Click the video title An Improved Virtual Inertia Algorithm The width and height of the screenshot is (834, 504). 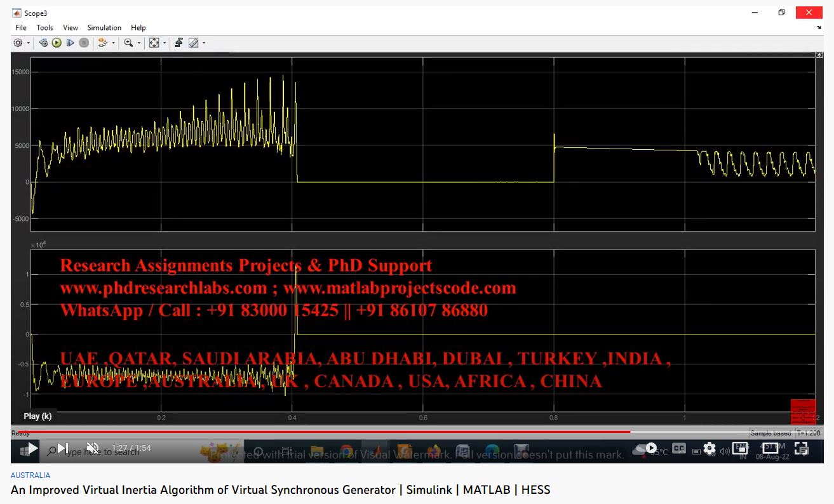[x=280, y=489]
